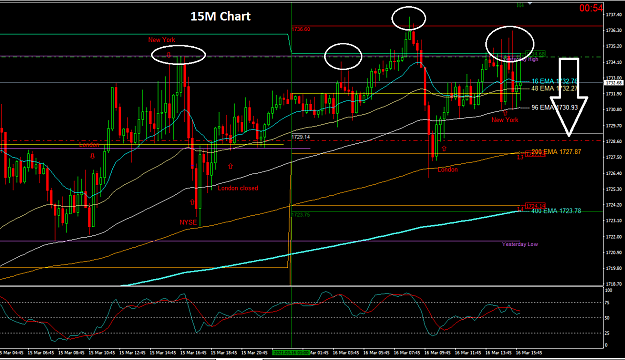
Task: Select the 200 EMA 1727.87 label
Action: tap(556, 152)
